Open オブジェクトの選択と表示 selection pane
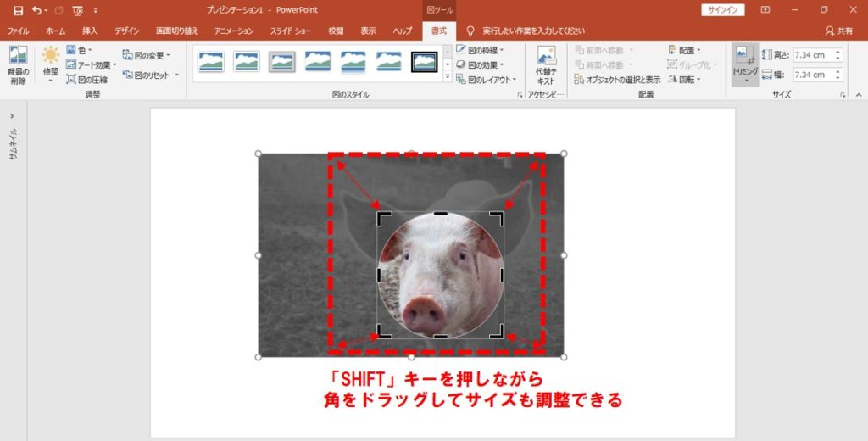Image resolution: width=868 pixels, height=441 pixels. point(617,80)
